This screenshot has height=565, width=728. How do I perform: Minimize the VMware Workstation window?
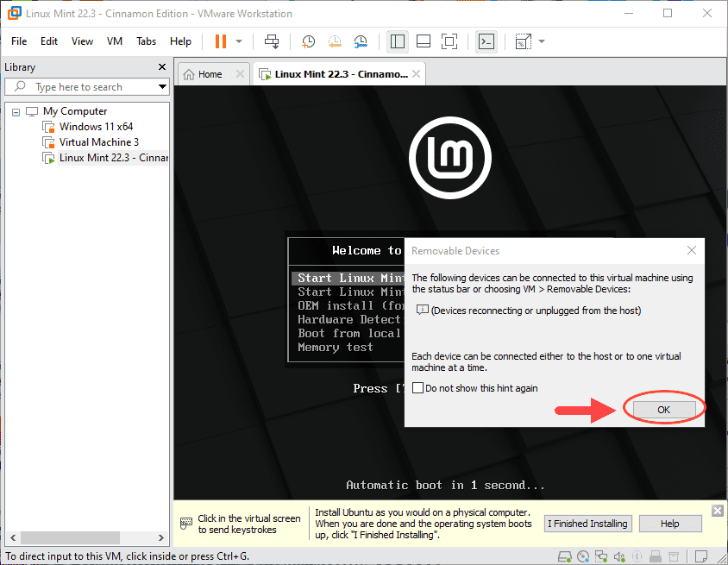click(x=628, y=13)
